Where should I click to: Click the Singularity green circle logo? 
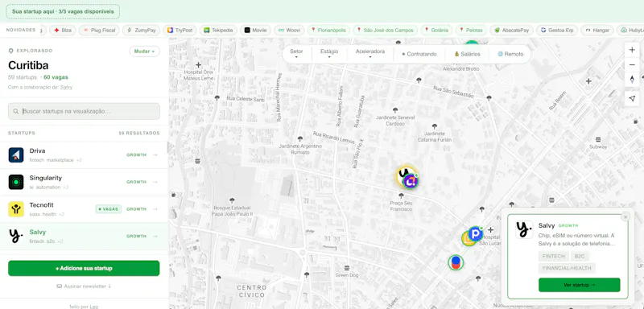pyautogui.click(x=16, y=182)
